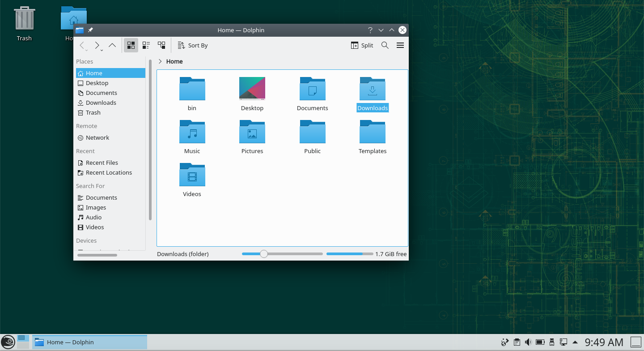Switch to the Icons view mode
The image size is (644, 351).
[131, 45]
